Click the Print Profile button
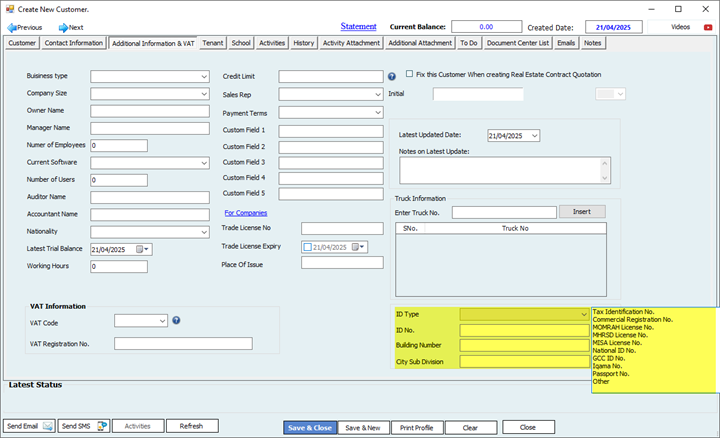The width and height of the screenshot is (720, 438). pyautogui.click(x=416, y=427)
